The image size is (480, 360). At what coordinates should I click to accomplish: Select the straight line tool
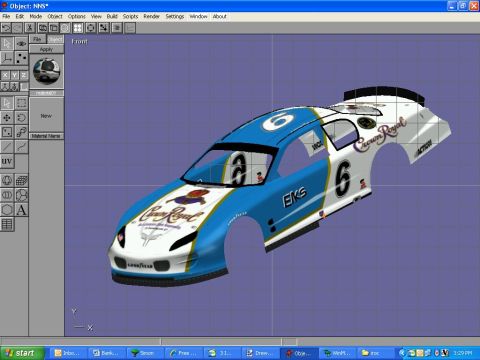pyautogui.click(x=7, y=147)
